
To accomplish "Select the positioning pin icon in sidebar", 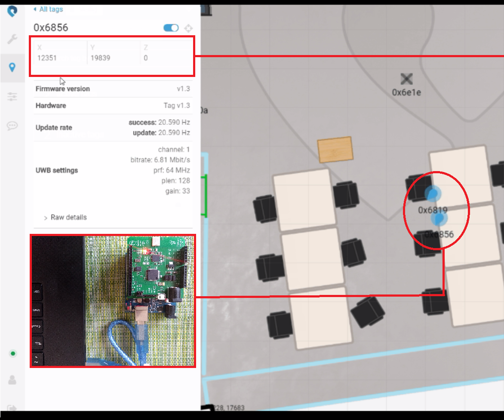I will (12, 67).
